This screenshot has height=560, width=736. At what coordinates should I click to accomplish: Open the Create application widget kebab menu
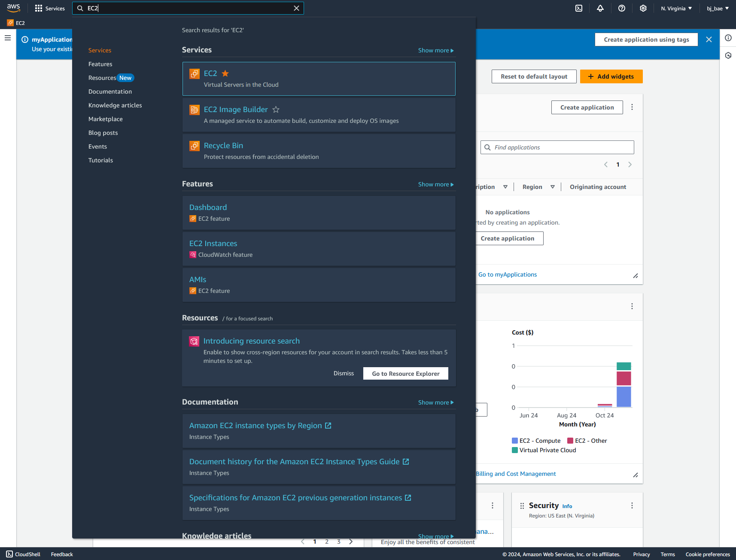click(x=632, y=107)
